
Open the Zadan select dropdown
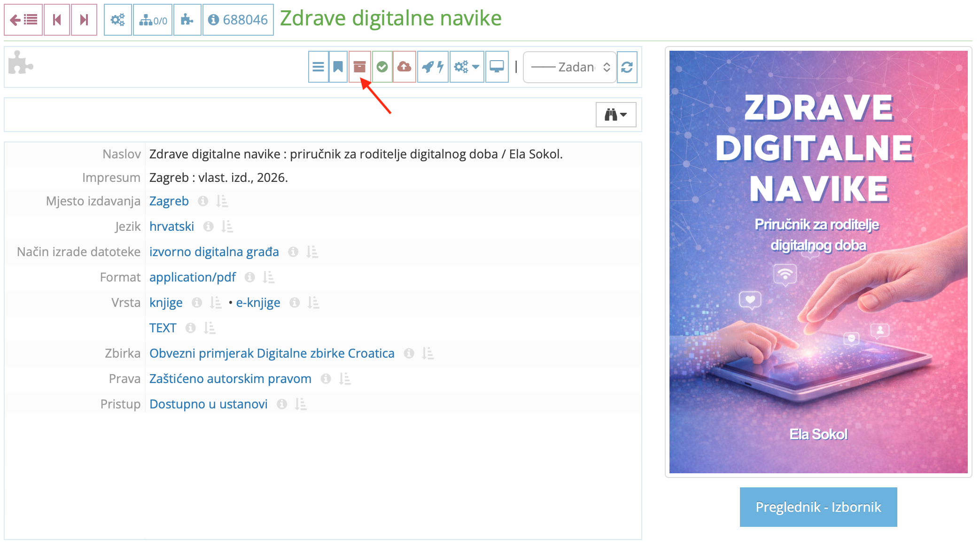tap(569, 67)
